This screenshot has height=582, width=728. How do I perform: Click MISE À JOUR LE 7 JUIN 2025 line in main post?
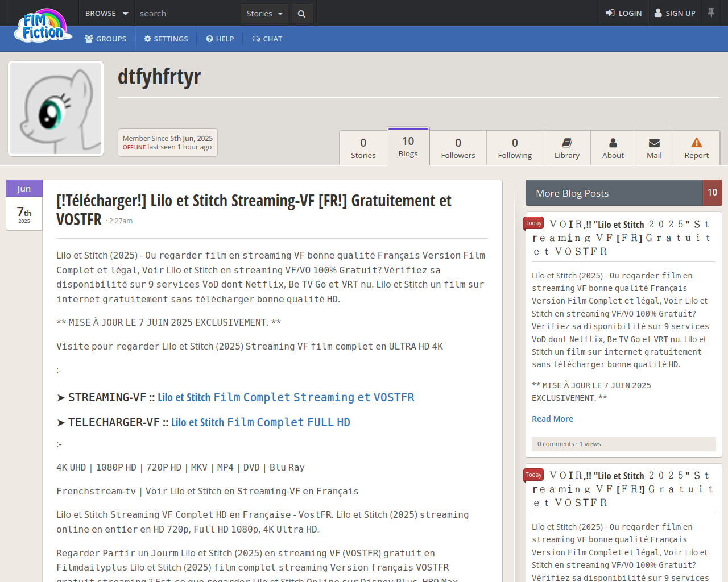169,322
